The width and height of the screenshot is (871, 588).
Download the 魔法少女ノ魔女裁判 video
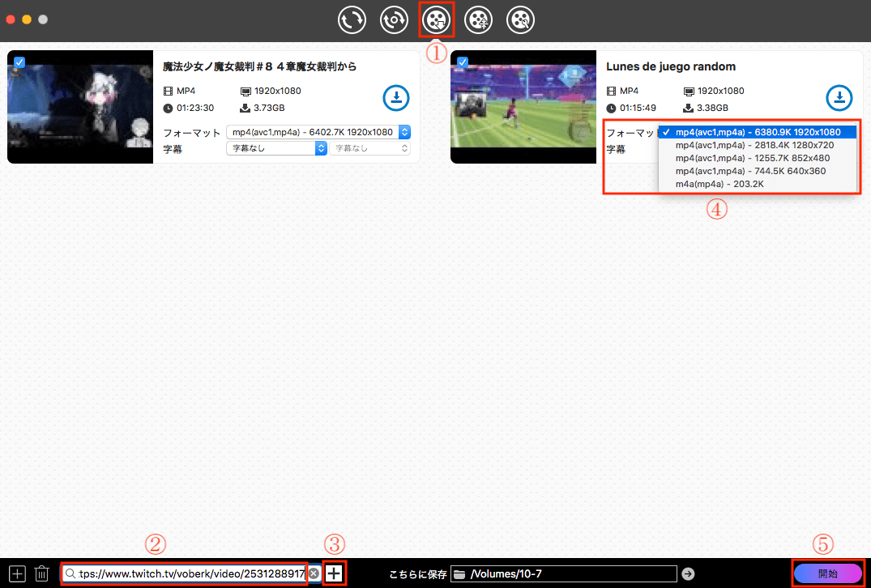click(x=396, y=99)
